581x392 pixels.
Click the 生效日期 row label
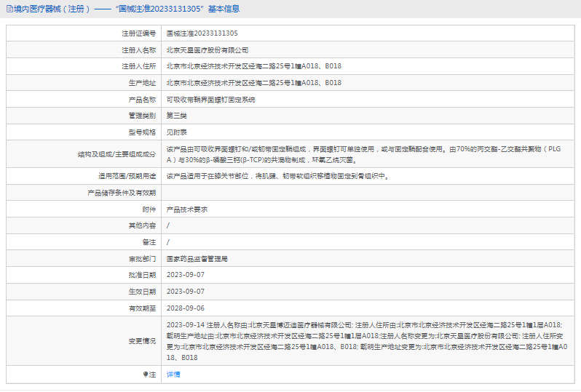point(142,292)
